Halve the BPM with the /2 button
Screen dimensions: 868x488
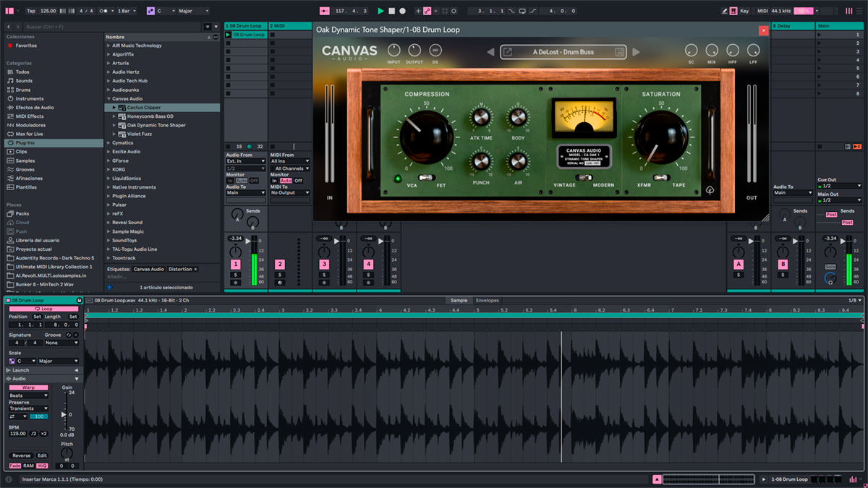[x=33, y=434]
